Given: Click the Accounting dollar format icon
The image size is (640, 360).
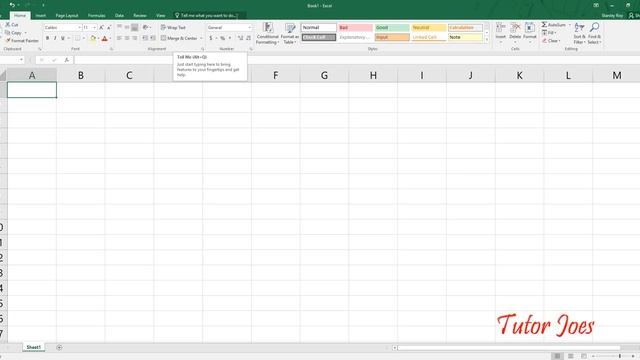Looking at the screenshot, I should click(x=211, y=38).
